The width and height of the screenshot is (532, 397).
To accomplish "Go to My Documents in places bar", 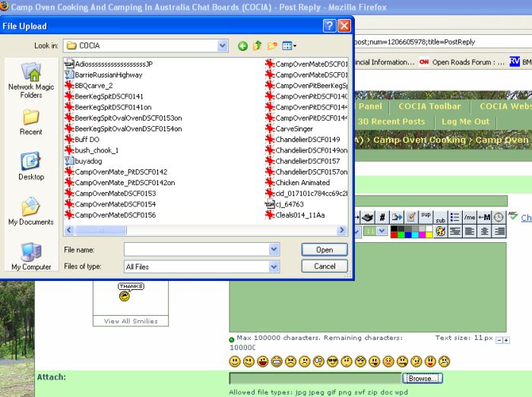I will click(31, 211).
